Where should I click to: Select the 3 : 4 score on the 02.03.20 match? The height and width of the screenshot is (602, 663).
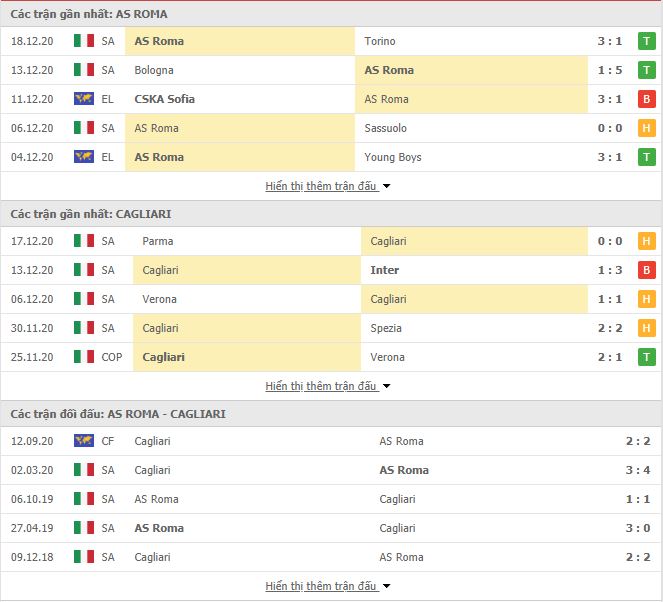point(638,470)
